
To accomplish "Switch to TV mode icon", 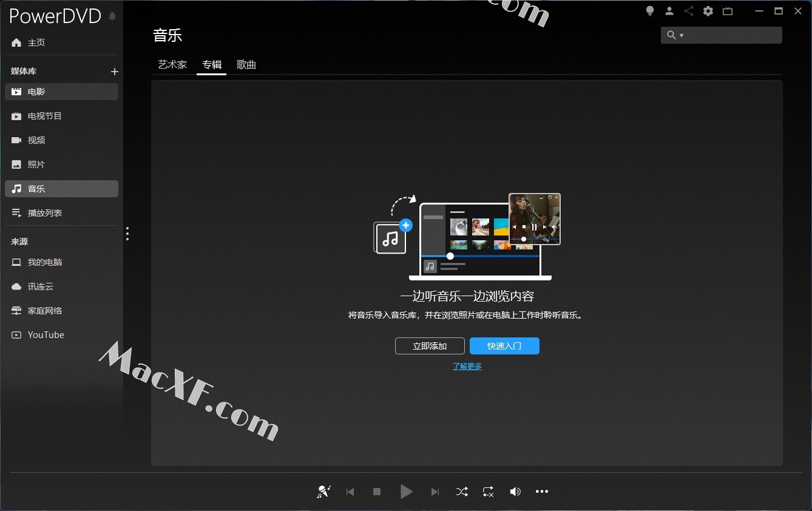I will click(728, 11).
